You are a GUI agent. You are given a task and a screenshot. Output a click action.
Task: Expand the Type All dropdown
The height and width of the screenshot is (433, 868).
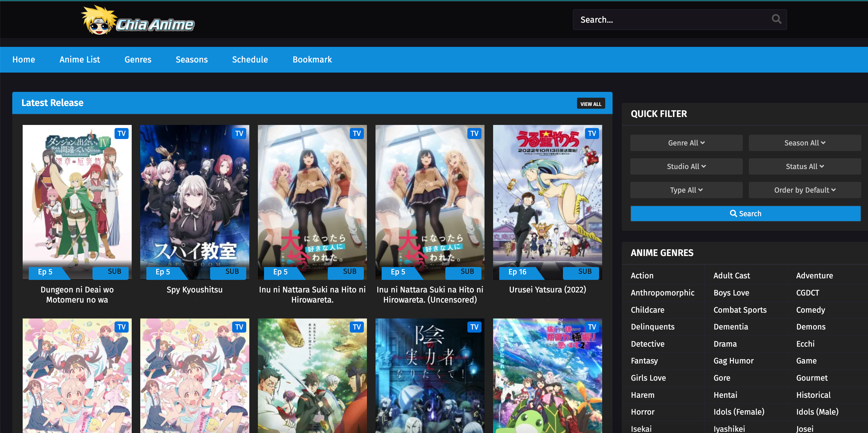coord(686,190)
